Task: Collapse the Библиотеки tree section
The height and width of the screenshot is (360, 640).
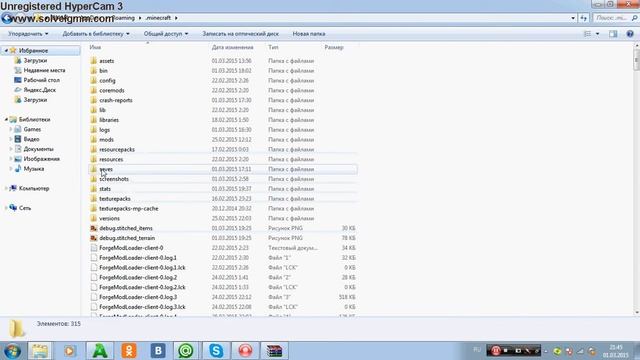Action: point(6,120)
